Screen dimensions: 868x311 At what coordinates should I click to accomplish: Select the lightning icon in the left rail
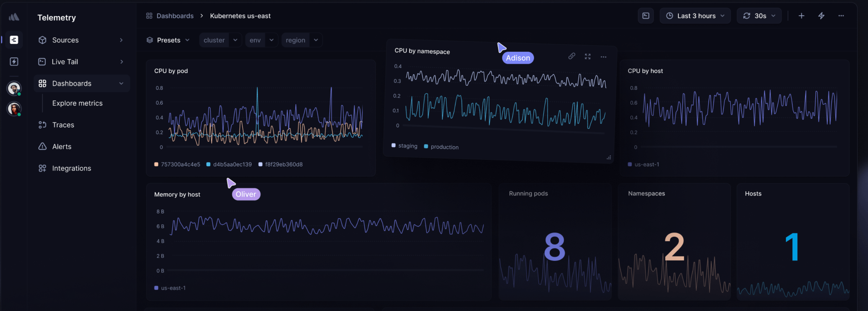tap(14, 62)
